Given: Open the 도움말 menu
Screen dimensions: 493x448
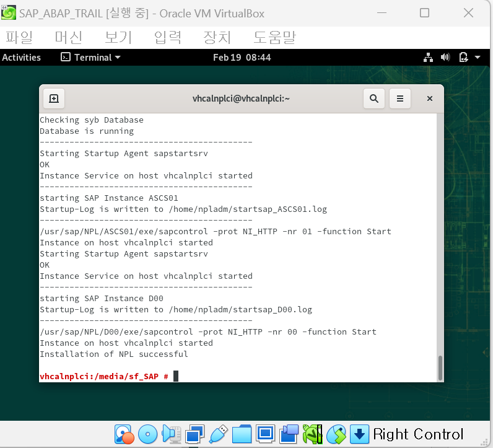Looking at the screenshot, I should coord(275,37).
